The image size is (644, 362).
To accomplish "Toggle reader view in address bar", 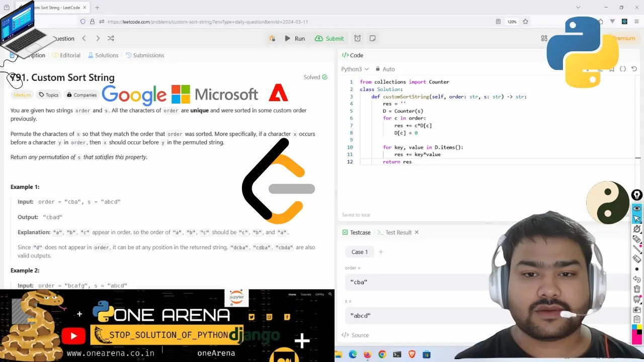I will point(498,22).
